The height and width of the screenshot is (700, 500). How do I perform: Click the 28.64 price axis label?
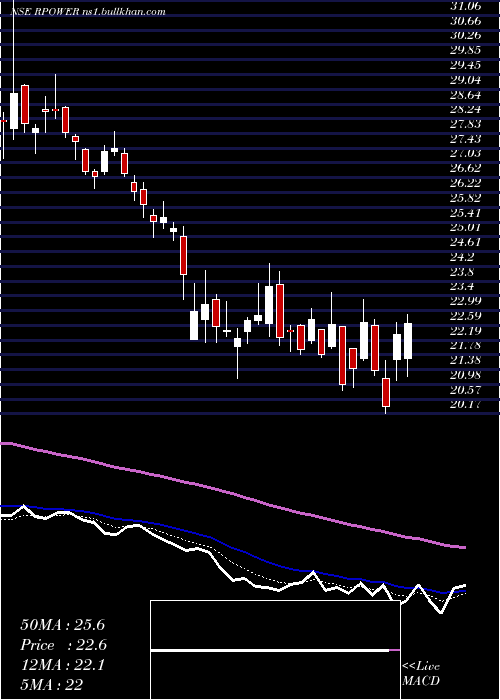[x=466, y=95]
